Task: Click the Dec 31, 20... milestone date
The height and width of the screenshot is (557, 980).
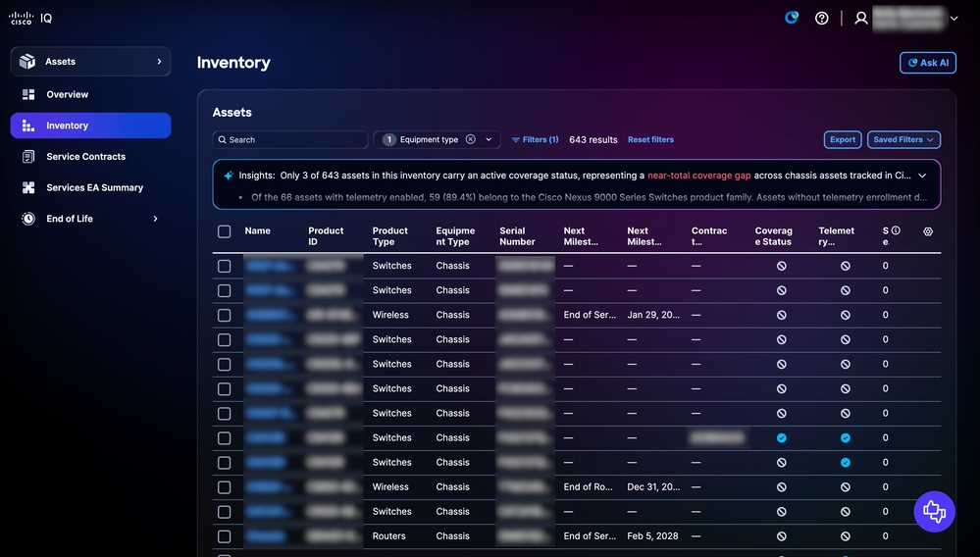Action: [653, 486]
